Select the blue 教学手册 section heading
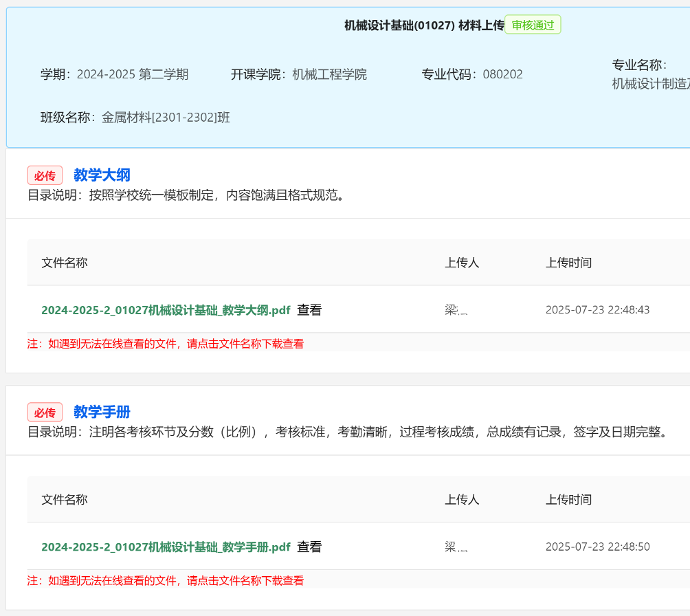This screenshot has width=690, height=616. pyautogui.click(x=102, y=412)
